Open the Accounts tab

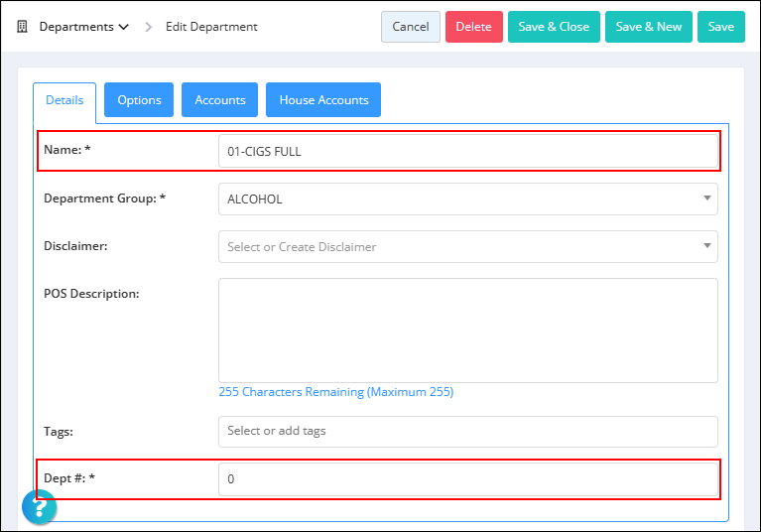point(220,100)
